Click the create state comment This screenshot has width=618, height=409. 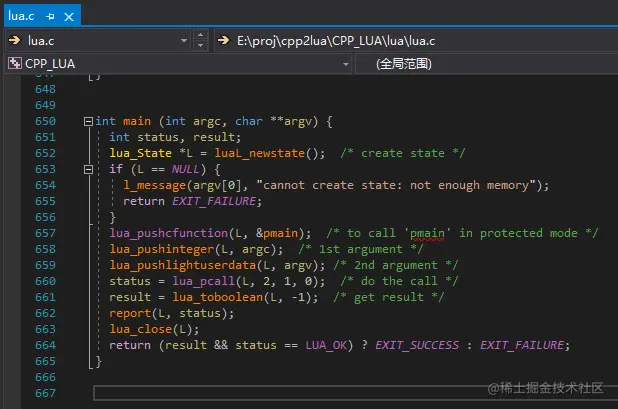pos(403,153)
